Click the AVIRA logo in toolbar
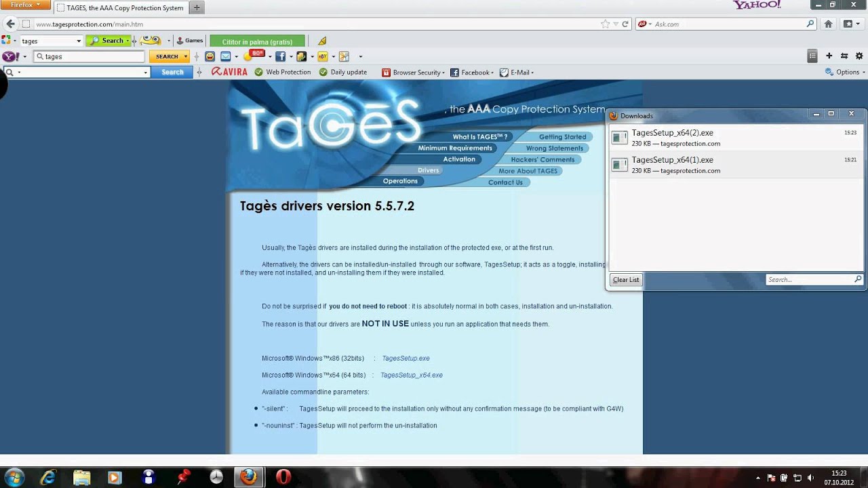This screenshot has width=868, height=488. (x=229, y=72)
